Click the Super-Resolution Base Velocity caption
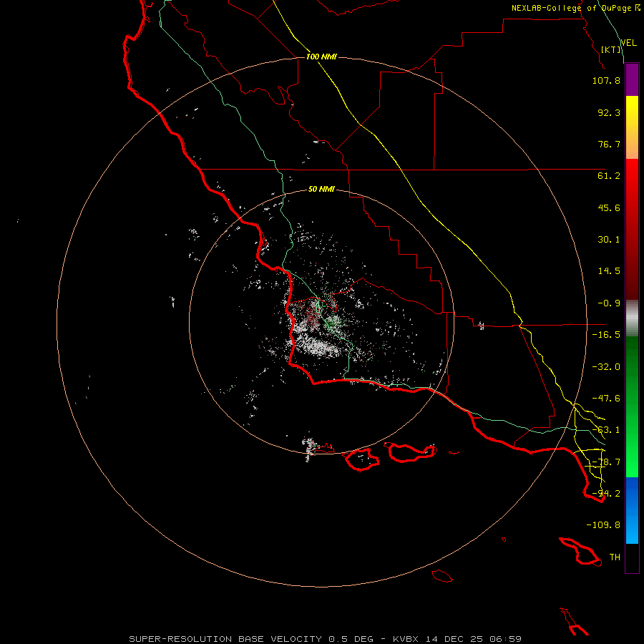The height and width of the screenshot is (644, 644). [326, 639]
